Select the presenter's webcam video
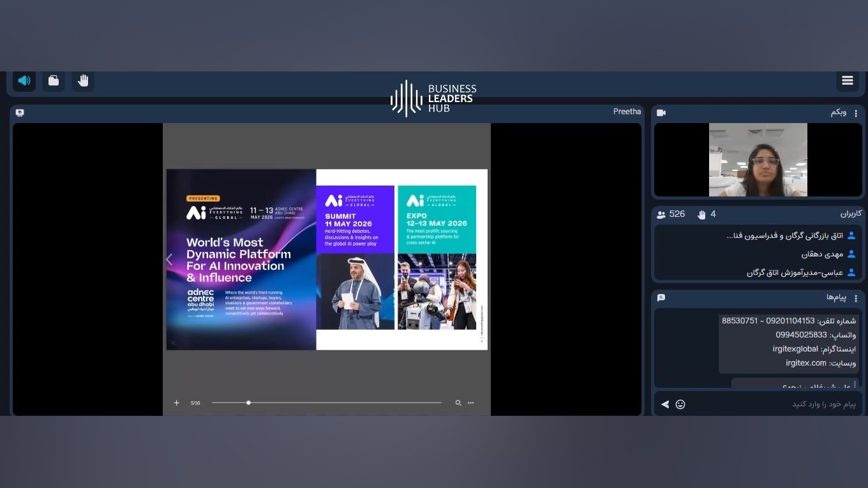The width and height of the screenshot is (868, 488). pos(758,159)
